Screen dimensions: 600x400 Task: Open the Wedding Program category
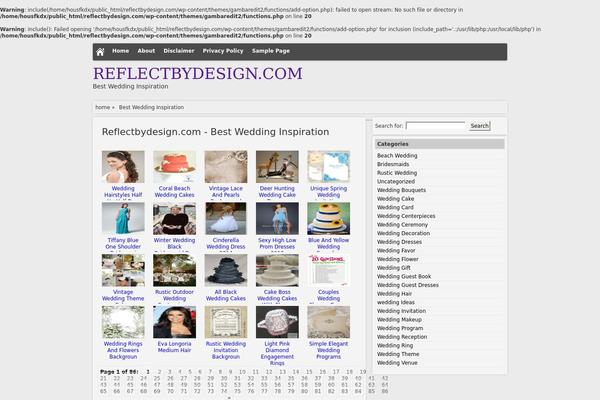(400, 328)
